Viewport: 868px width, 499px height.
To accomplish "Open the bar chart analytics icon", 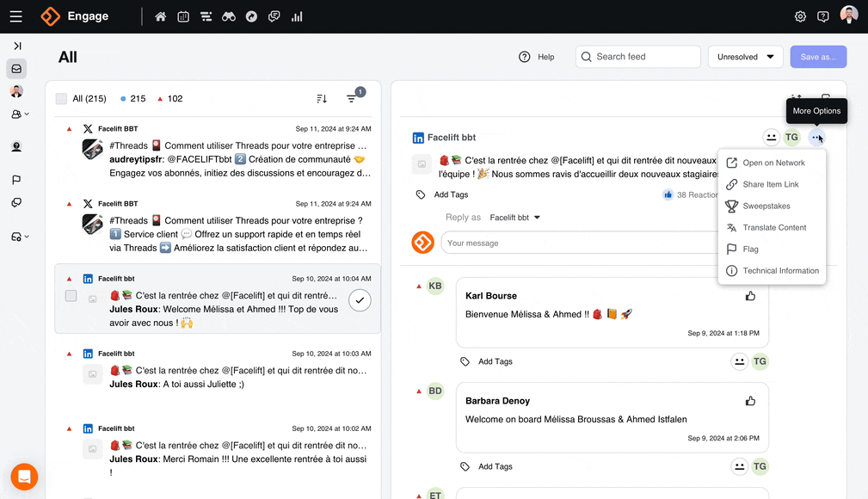I will [x=298, y=16].
